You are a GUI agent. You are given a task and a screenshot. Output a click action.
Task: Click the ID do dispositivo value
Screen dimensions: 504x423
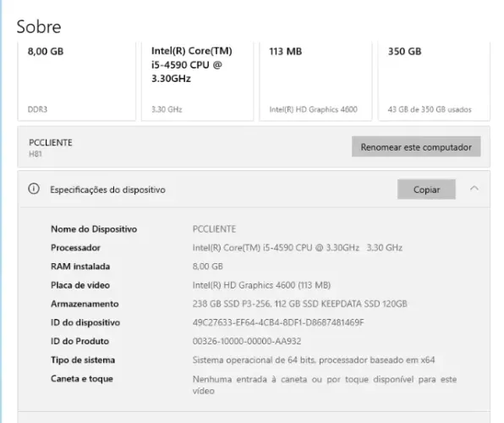coord(278,322)
